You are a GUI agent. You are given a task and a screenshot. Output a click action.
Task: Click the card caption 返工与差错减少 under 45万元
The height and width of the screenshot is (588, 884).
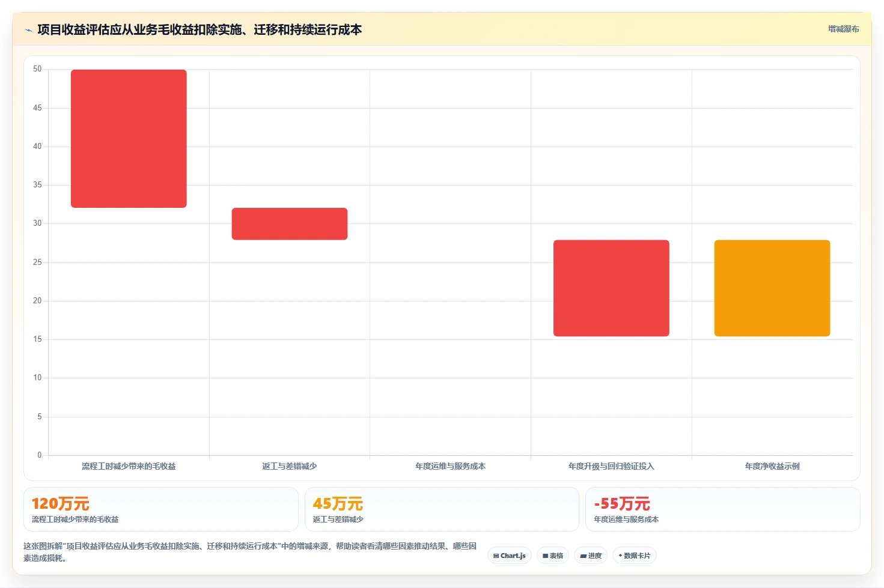point(338,520)
